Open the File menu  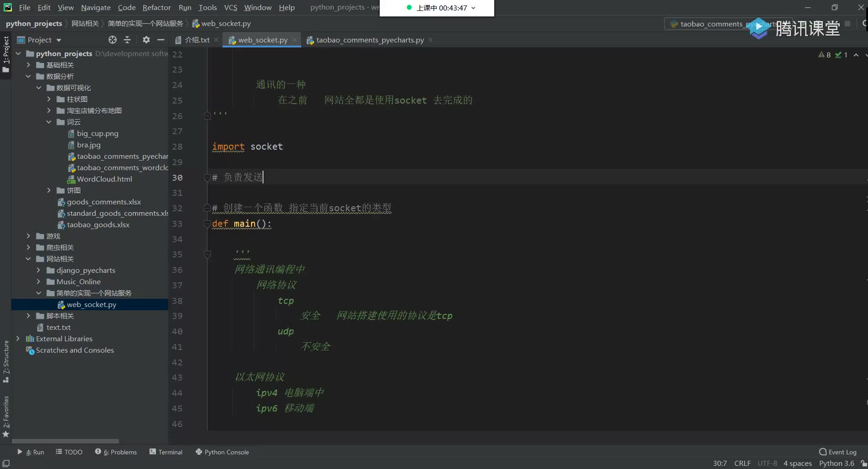[25, 7]
